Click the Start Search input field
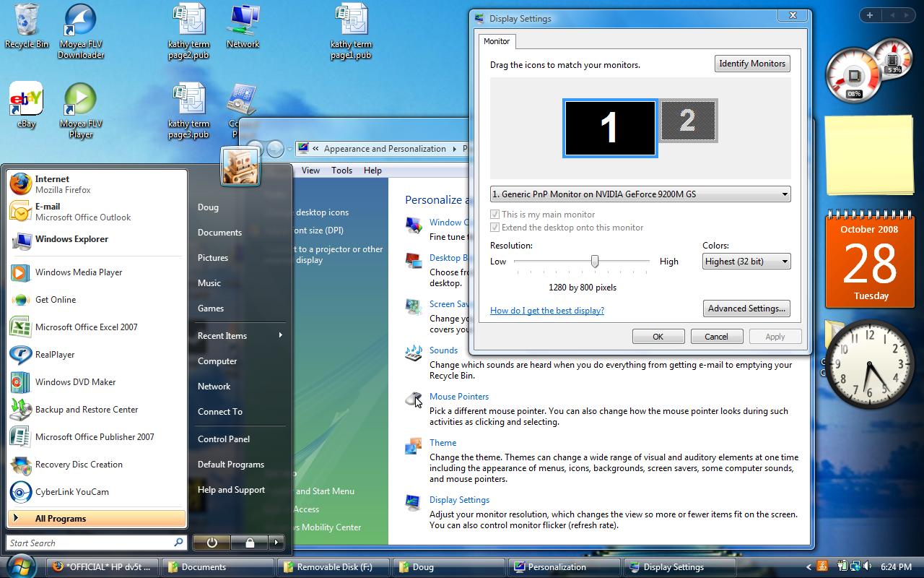 pyautogui.click(x=89, y=543)
